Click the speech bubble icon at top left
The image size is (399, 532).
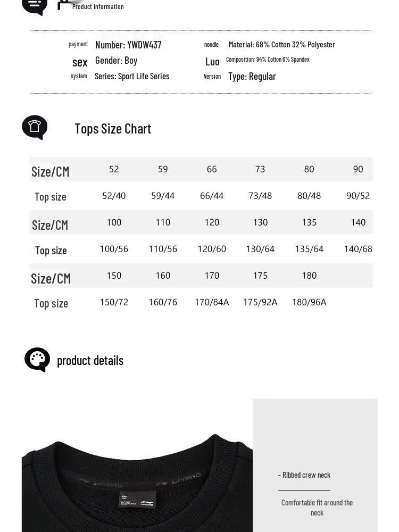click(35, 6)
